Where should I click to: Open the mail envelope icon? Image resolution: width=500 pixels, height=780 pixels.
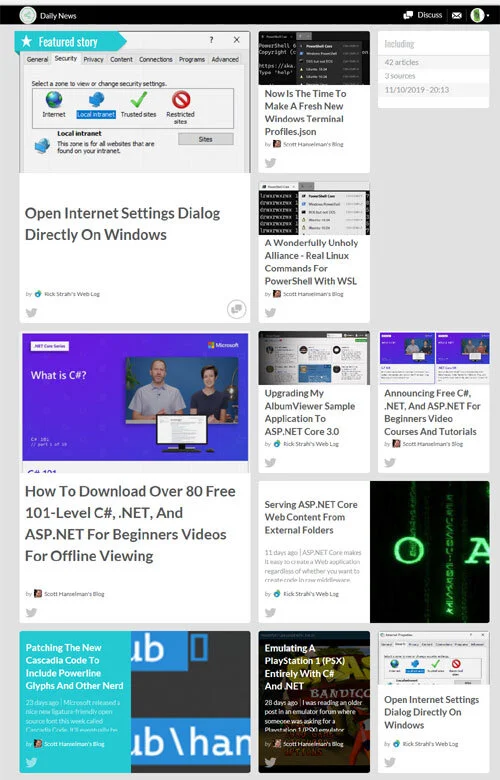pyautogui.click(x=456, y=15)
